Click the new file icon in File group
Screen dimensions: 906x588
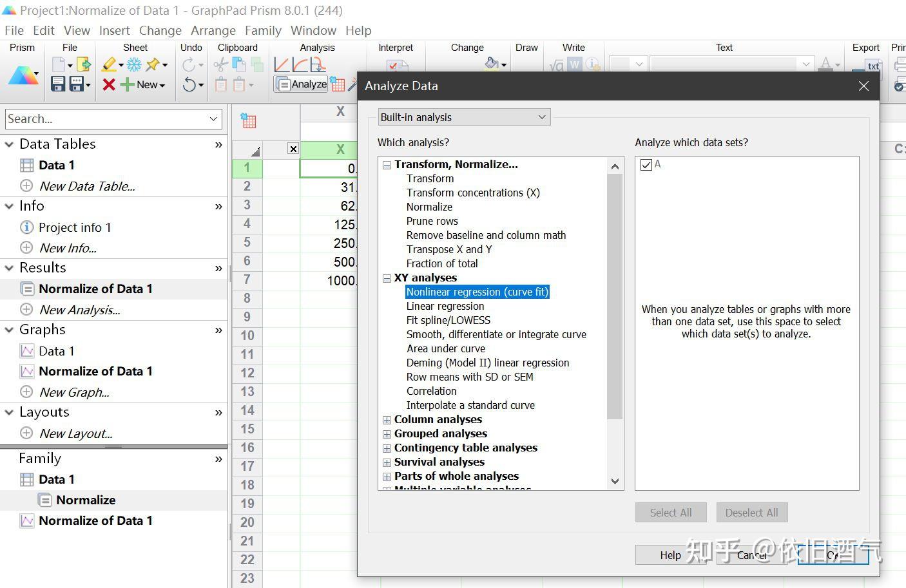[59, 64]
